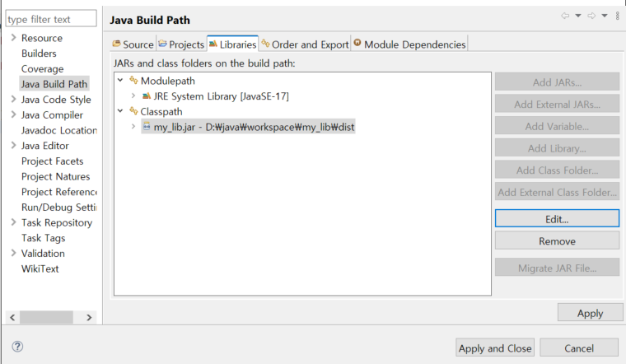Select the Modulepath row
Screen dimensions: 626x364
168,81
